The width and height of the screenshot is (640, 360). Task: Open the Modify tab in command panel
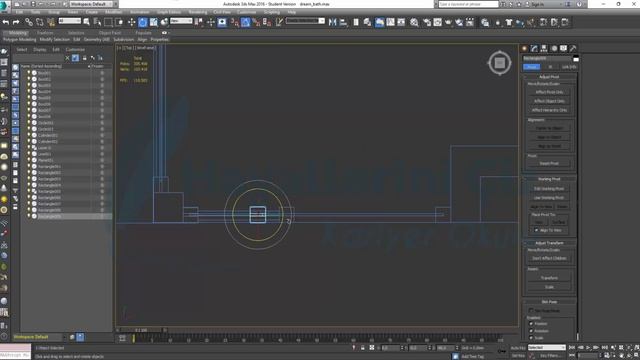pos(534,48)
